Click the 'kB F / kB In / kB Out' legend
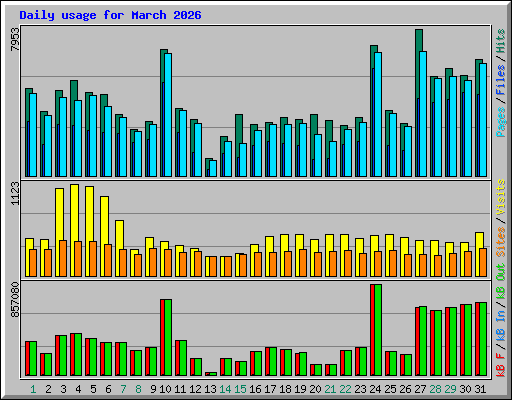The width and height of the screenshot is (512, 400). tap(501, 320)
